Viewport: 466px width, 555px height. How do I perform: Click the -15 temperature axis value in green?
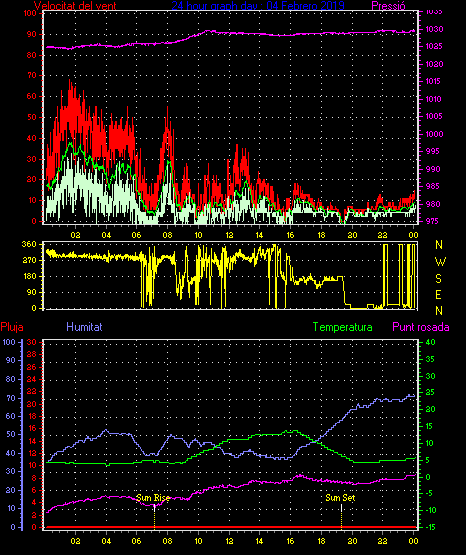tap(430, 528)
